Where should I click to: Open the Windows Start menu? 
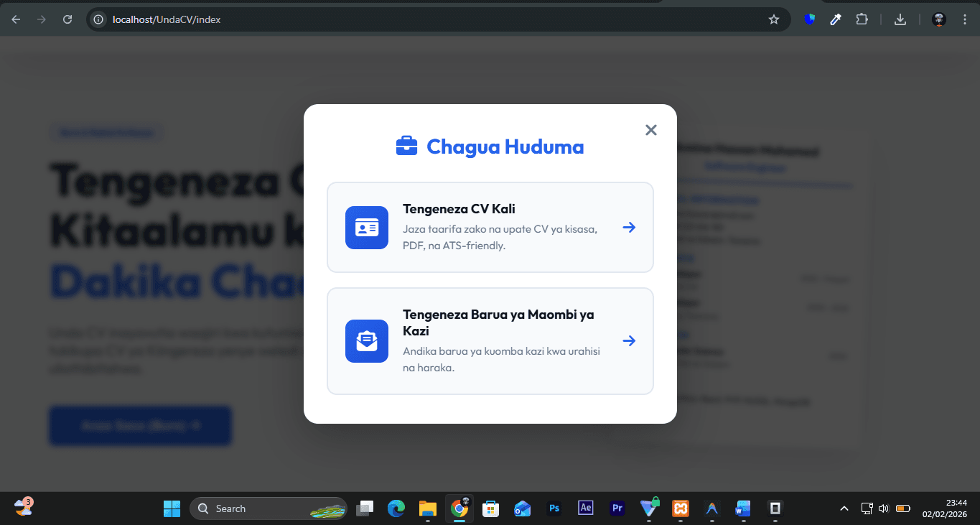coord(172,508)
